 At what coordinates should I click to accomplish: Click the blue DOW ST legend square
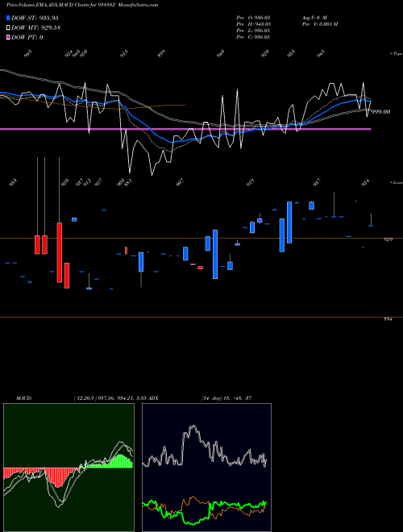click(8, 18)
